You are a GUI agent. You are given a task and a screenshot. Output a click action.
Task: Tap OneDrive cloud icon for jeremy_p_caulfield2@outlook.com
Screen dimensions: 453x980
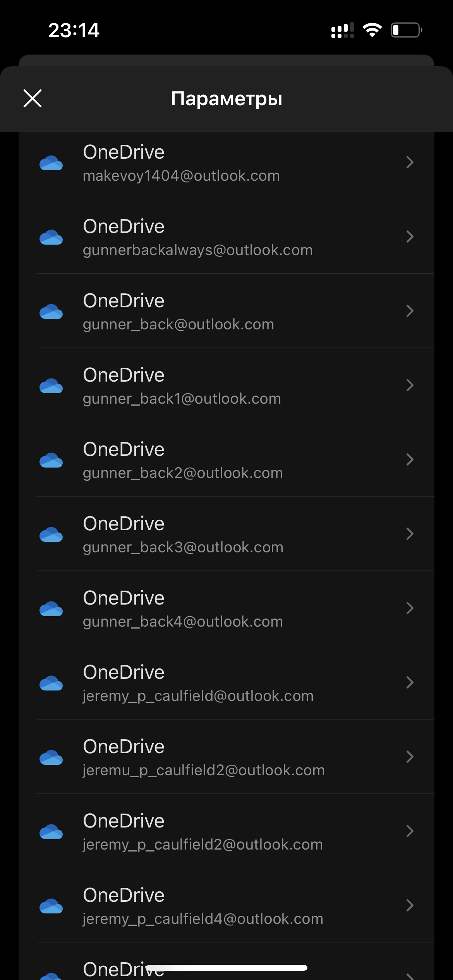tap(51, 832)
